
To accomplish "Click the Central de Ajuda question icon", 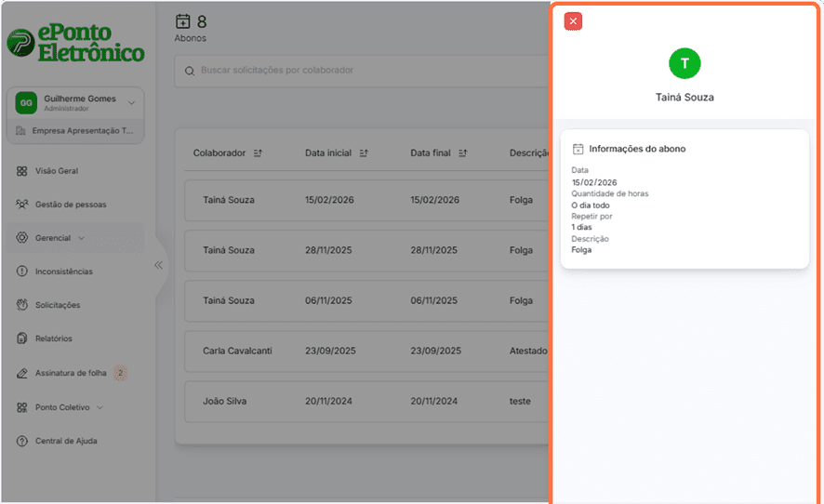I will coord(21,441).
